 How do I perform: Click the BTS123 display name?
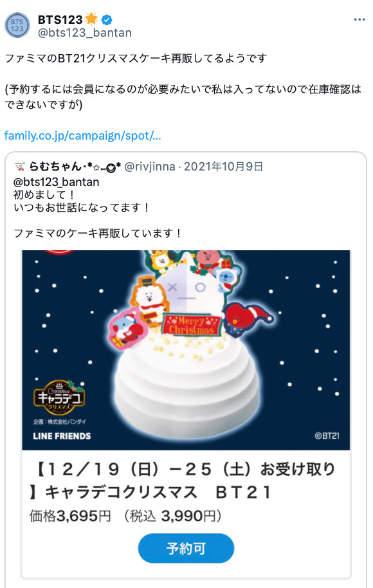[60, 19]
